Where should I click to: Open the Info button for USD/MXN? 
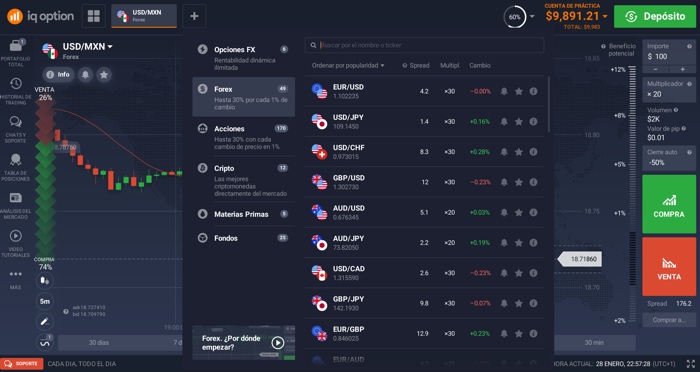pos(58,75)
